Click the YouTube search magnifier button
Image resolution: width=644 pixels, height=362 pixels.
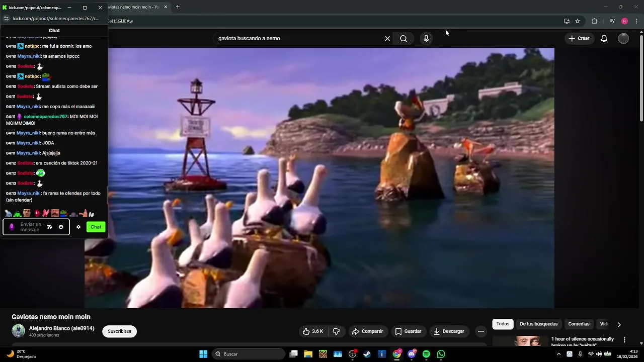tap(404, 38)
